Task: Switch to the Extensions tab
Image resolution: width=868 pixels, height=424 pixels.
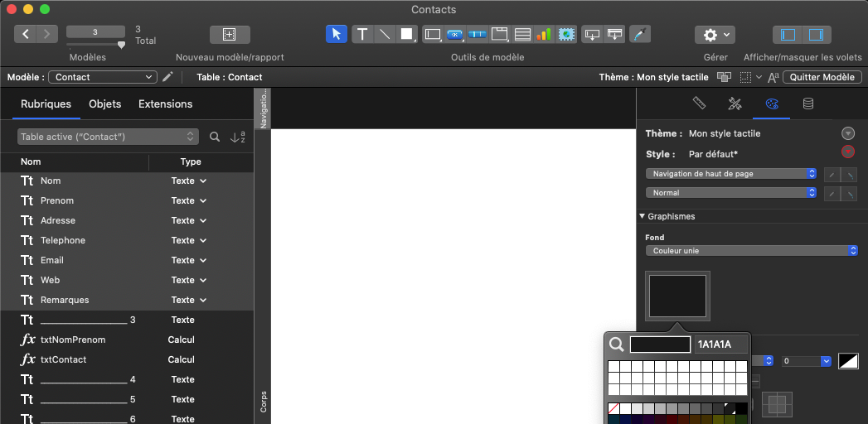Action: point(165,104)
